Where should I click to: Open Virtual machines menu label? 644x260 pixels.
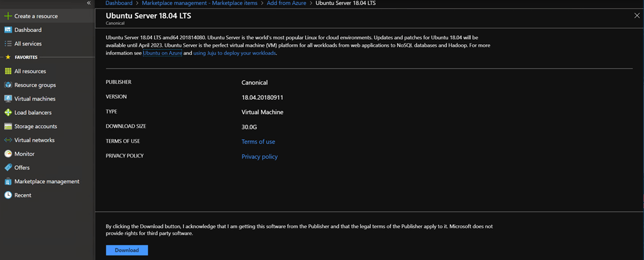35,99
